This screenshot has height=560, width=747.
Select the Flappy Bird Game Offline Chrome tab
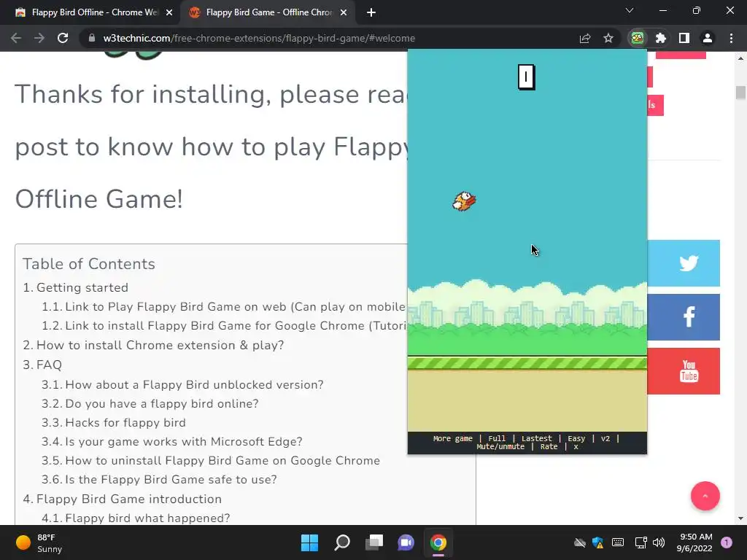[267, 12]
